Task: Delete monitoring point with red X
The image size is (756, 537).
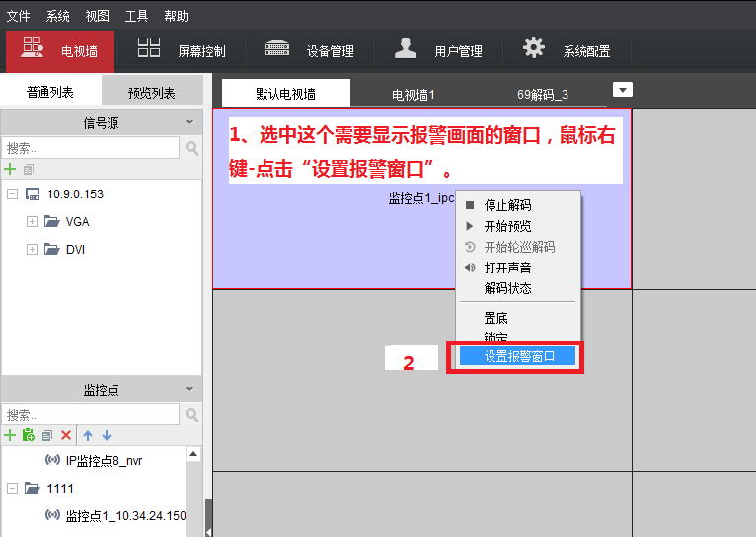Action: [66, 435]
